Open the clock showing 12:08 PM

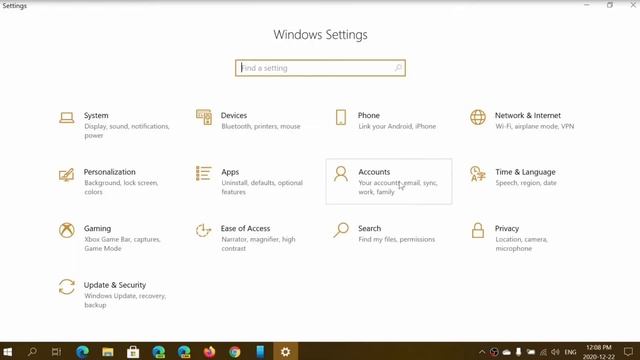tap(599, 352)
